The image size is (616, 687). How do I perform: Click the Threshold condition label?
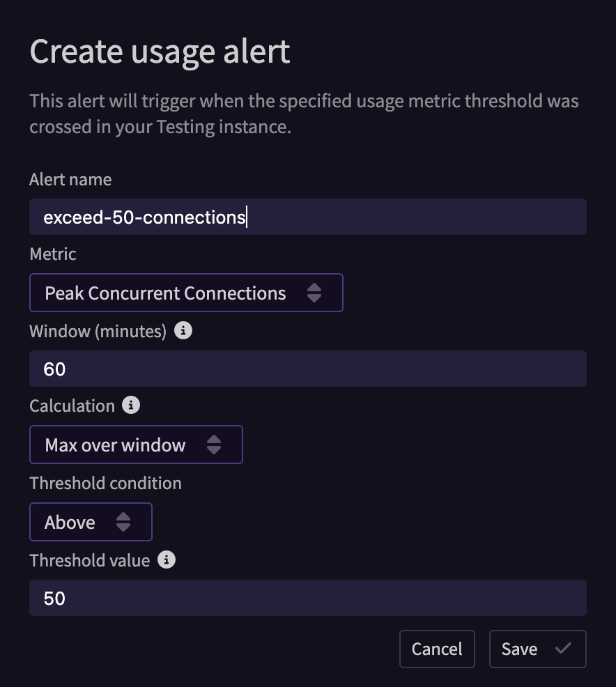tap(106, 483)
